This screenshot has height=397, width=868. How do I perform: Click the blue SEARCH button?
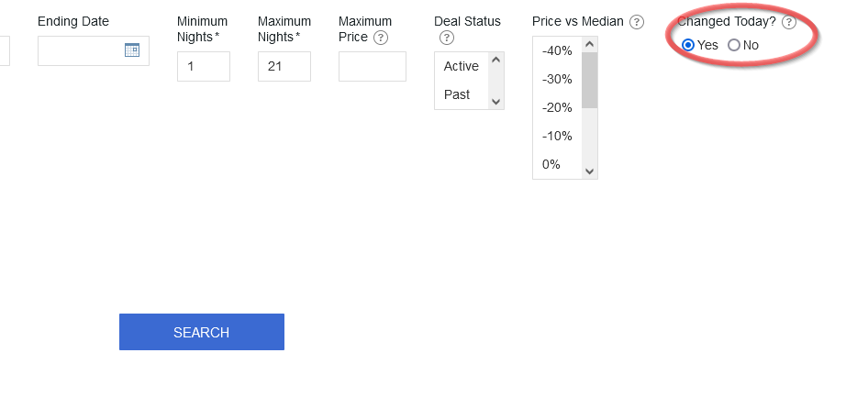click(x=202, y=332)
